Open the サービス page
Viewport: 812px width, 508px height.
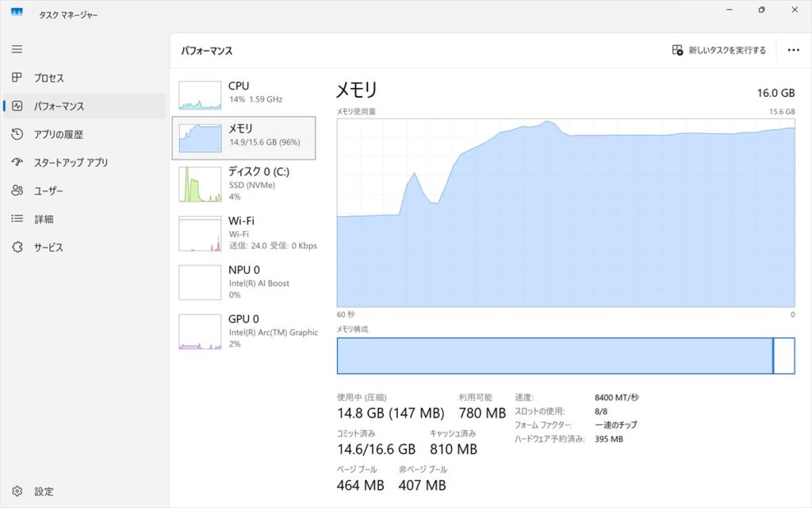[84, 248]
